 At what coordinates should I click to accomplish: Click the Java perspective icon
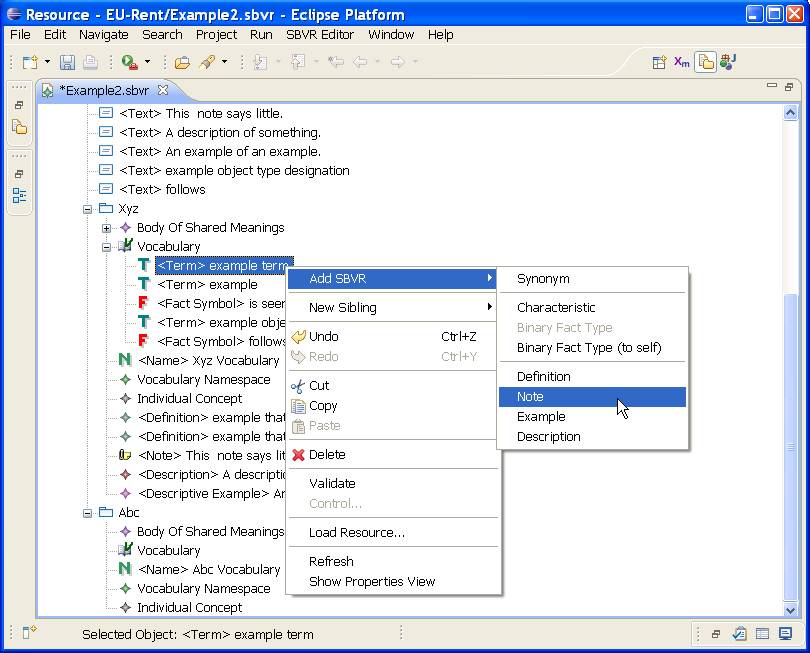pyautogui.click(x=728, y=62)
